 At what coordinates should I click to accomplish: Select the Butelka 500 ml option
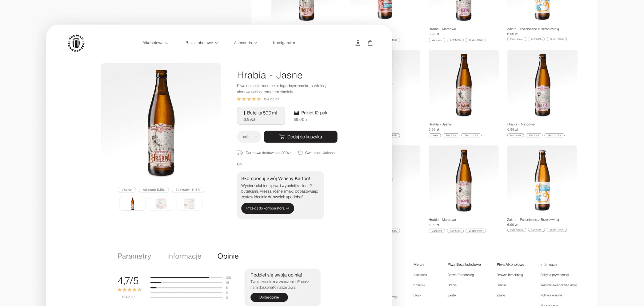pyautogui.click(x=261, y=116)
